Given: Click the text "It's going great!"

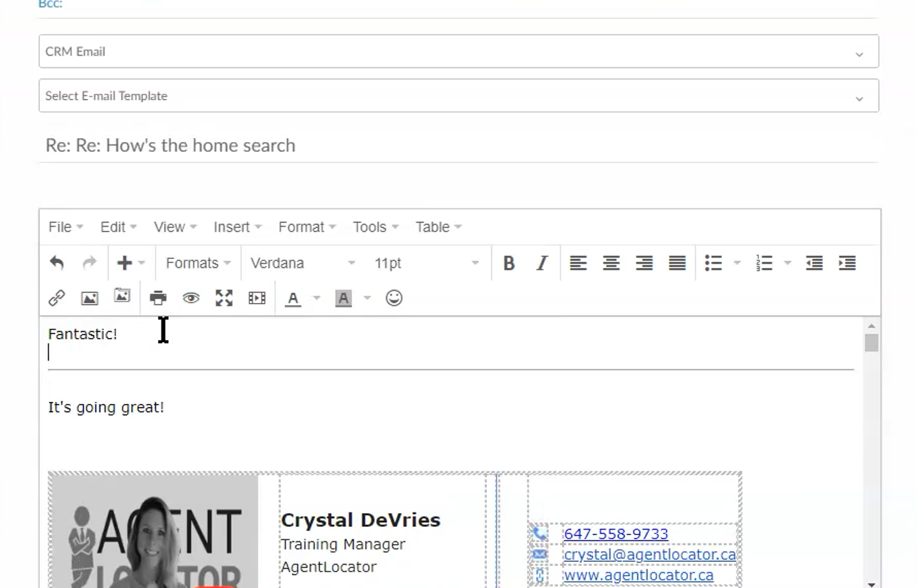Looking at the screenshot, I should [106, 407].
